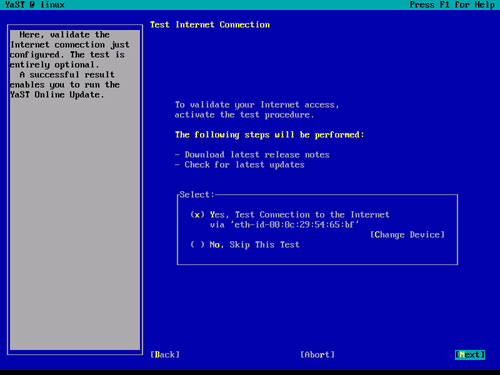
Task: Click 'Check for latest updates' line
Action: tap(244, 165)
